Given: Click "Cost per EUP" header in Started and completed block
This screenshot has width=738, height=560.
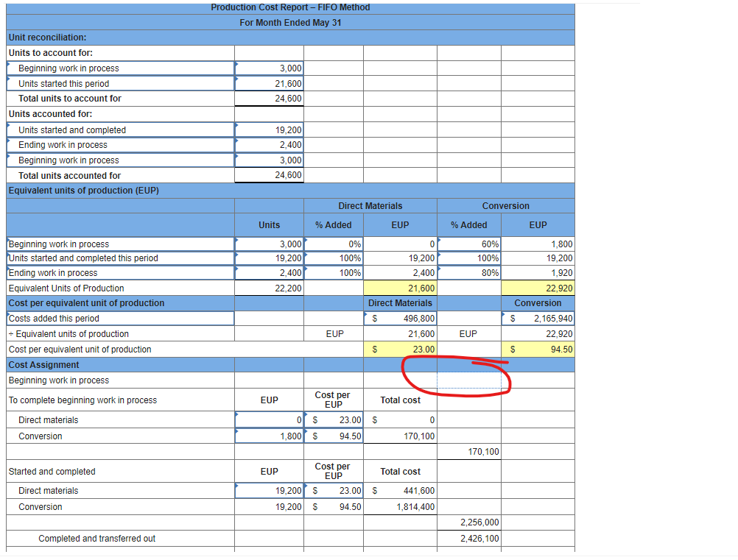Looking at the screenshot, I should [x=332, y=471].
